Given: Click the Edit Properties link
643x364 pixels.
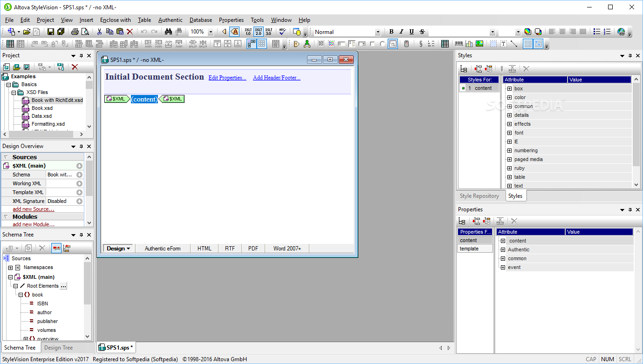Looking at the screenshot, I should tap(227, 78).
